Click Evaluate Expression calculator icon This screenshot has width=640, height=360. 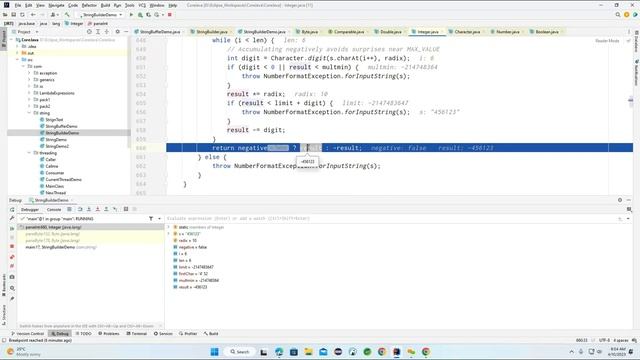point(126,209)
